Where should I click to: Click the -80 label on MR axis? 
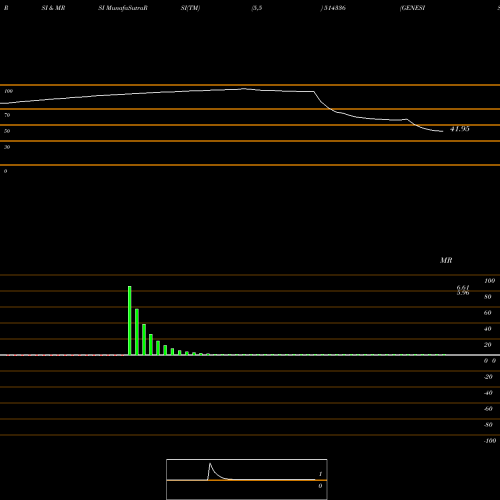point(488,425)
